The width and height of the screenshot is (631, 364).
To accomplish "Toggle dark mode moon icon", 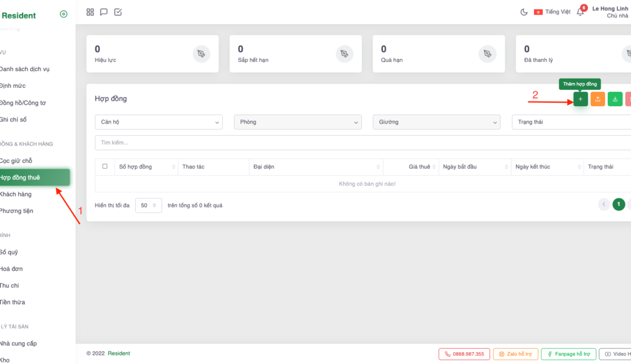I will [x=524, y=12].
